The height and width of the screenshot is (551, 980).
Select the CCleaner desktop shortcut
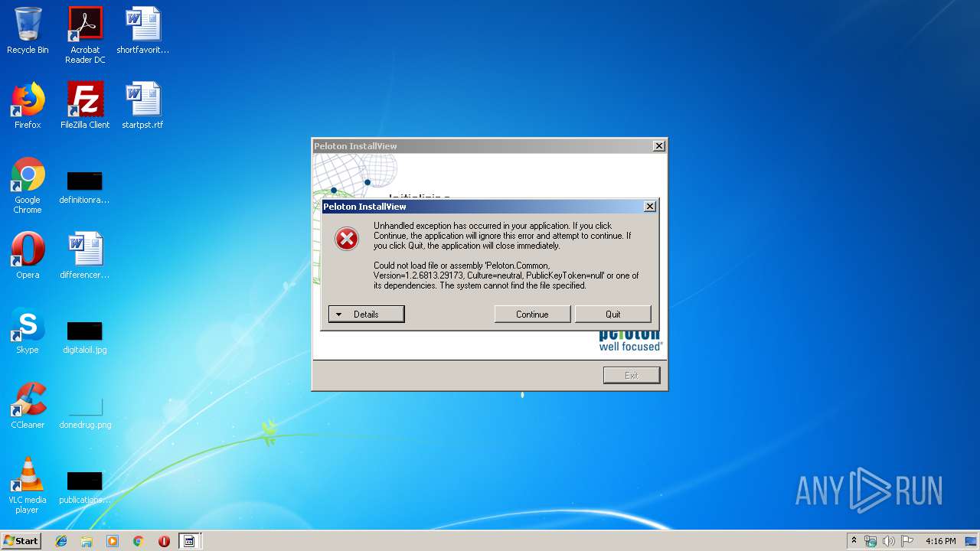(28, 406)
